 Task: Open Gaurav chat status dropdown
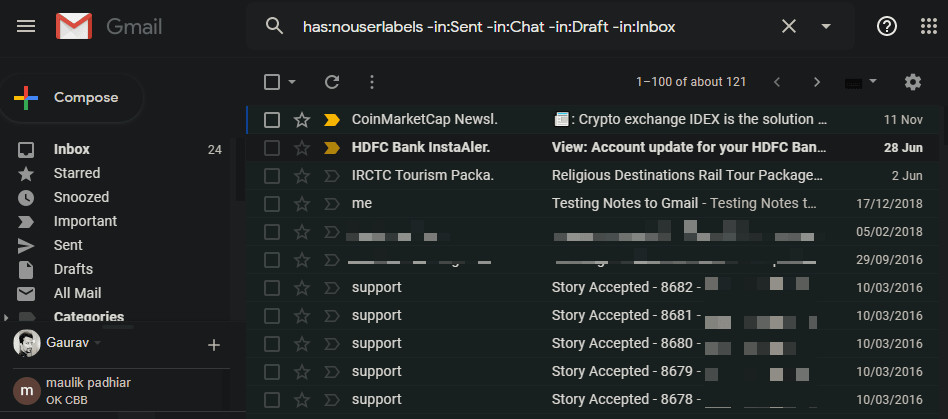coord(98,343)
